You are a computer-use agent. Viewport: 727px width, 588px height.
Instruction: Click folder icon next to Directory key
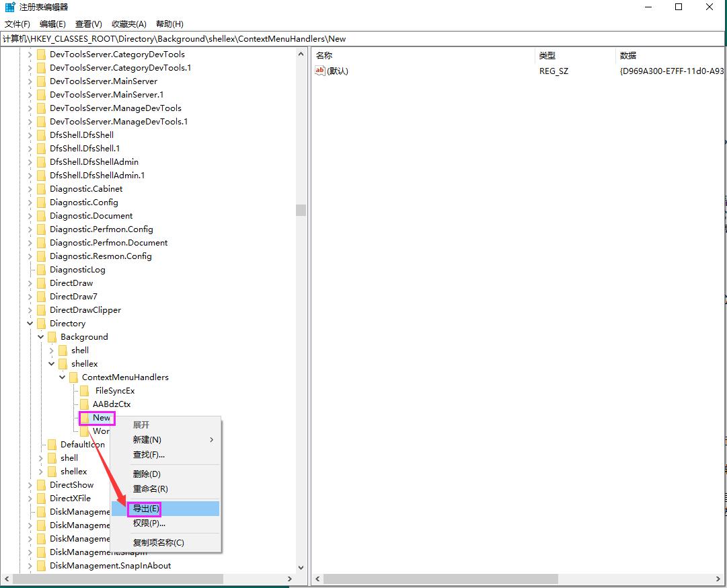(x=42, y=323)
